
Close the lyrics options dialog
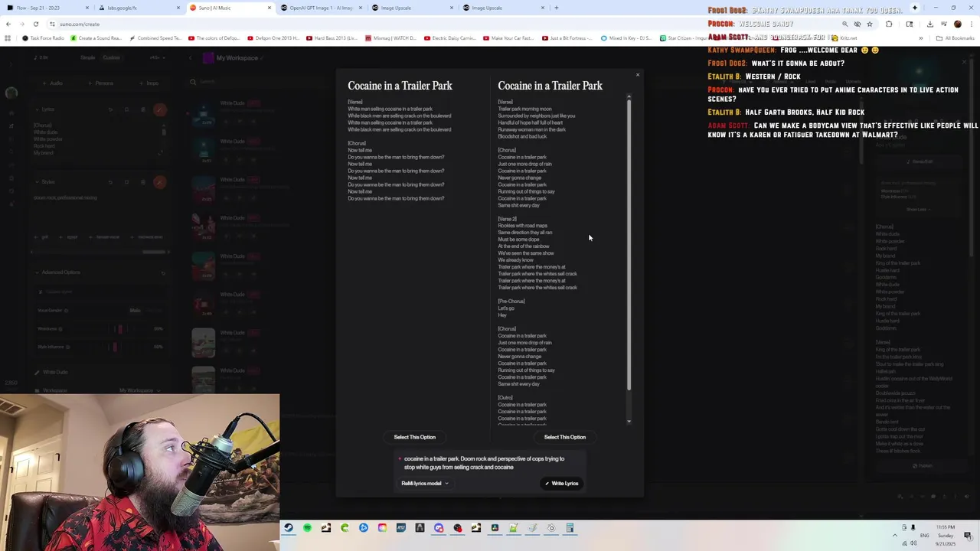[637, 75]
